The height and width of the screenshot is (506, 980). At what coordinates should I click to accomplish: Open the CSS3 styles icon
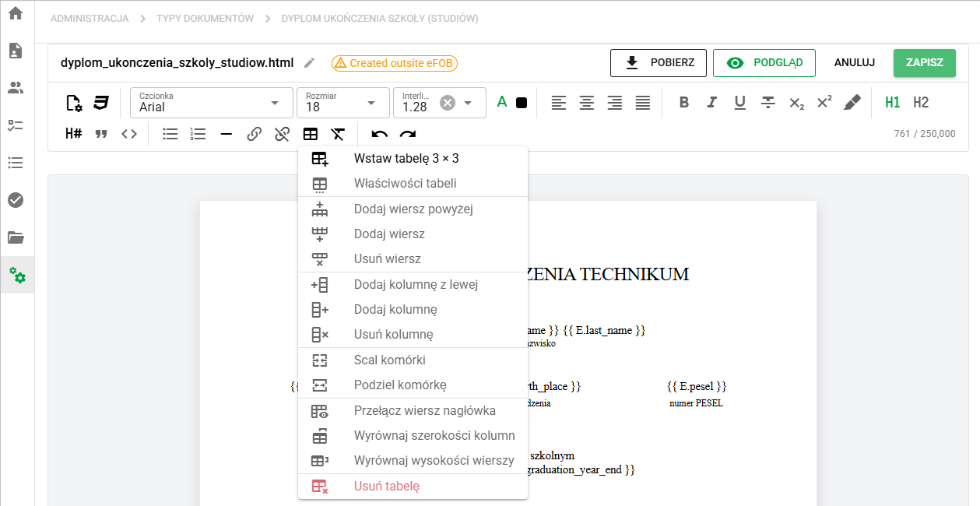pyautogui.click(x=101, y=103)
